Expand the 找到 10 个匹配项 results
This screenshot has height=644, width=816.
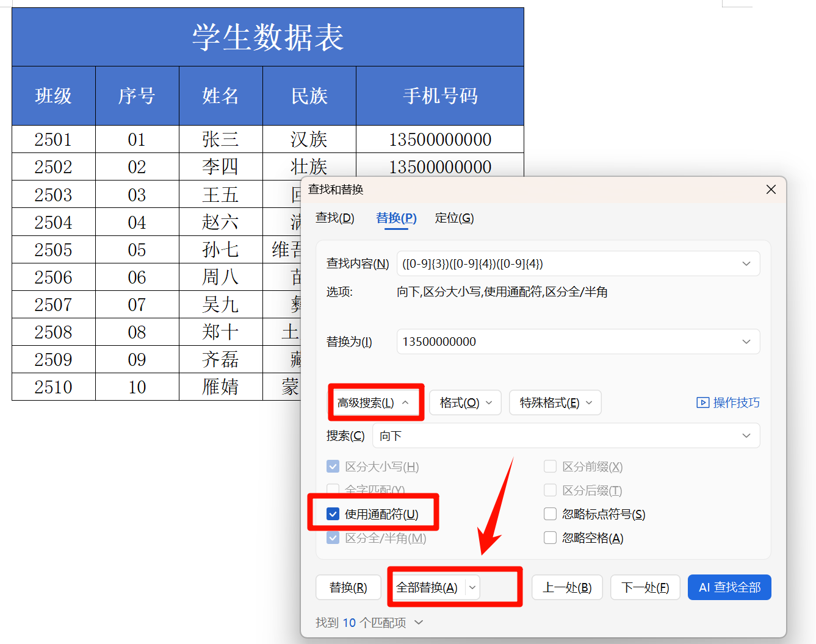pos(418,623)
